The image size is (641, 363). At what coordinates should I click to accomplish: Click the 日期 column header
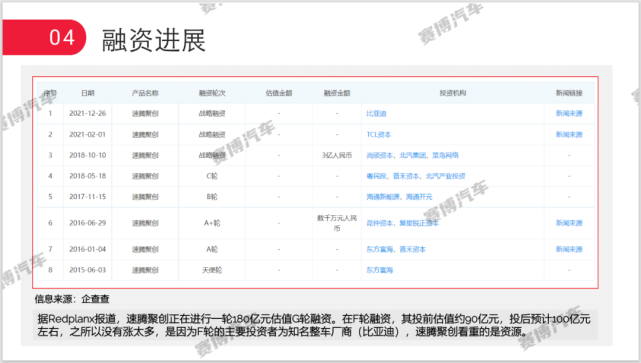tap(87, 93)
